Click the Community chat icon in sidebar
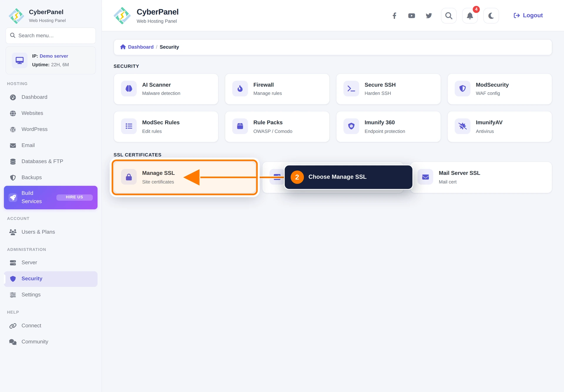564x392 pixels. coord(13,342)
